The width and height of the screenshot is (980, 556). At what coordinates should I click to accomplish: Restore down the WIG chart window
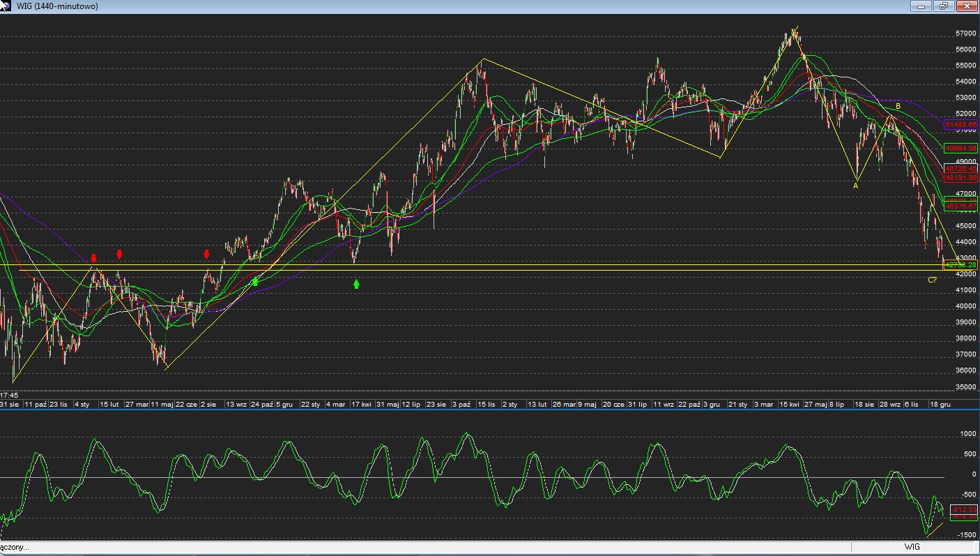click(944, 6)
